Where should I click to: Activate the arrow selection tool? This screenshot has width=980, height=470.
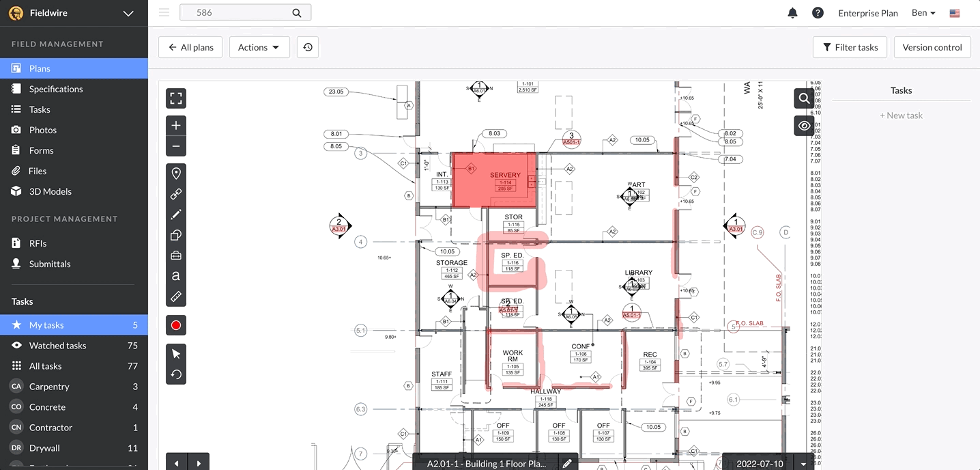[175, 353]
